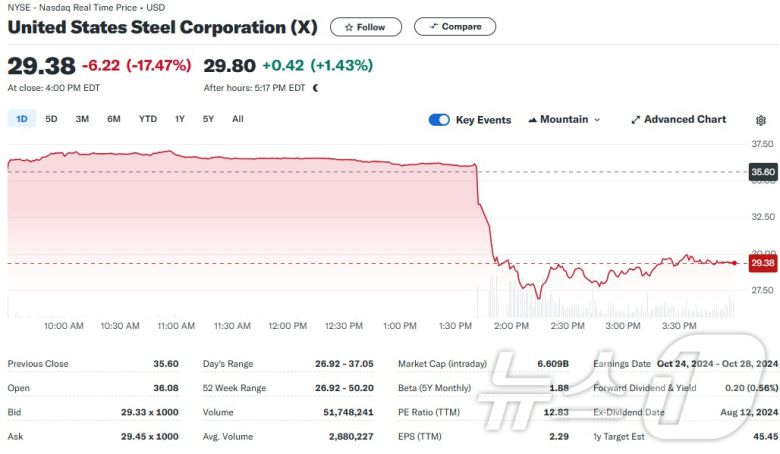Expand the Mountain chart type dropdown
The height and width of the screenshot is (454, 780).
(597, 120)
